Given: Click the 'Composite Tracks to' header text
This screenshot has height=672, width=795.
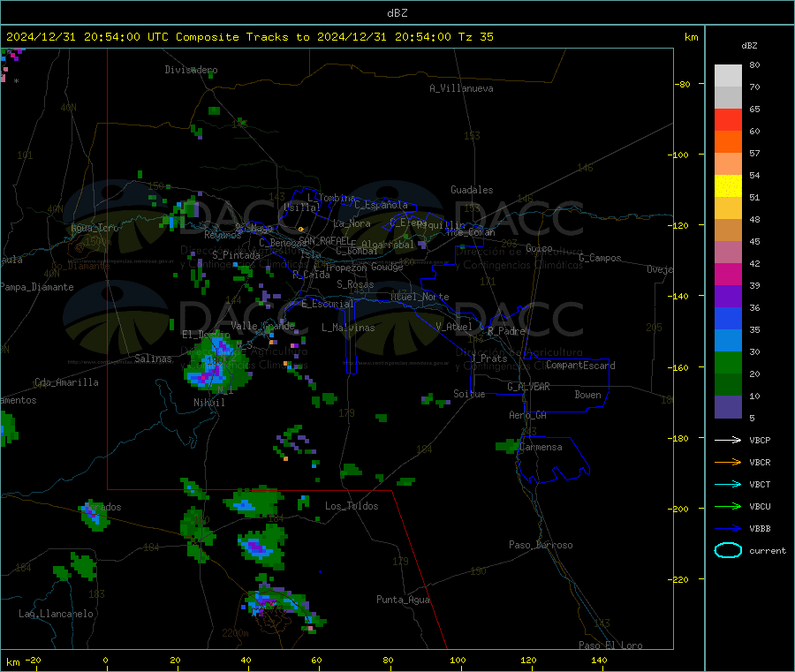Looking at the screenshot, I should [x=242, y=37].
